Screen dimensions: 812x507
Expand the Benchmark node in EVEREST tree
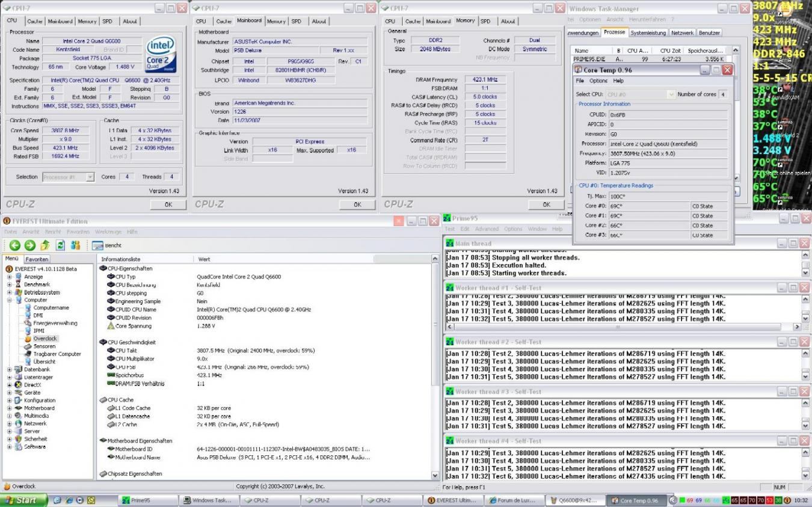(10, 284)
